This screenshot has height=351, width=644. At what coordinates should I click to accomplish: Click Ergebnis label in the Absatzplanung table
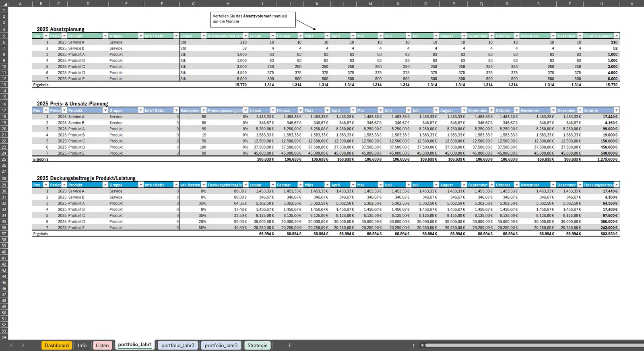click(x=41, y=85)
